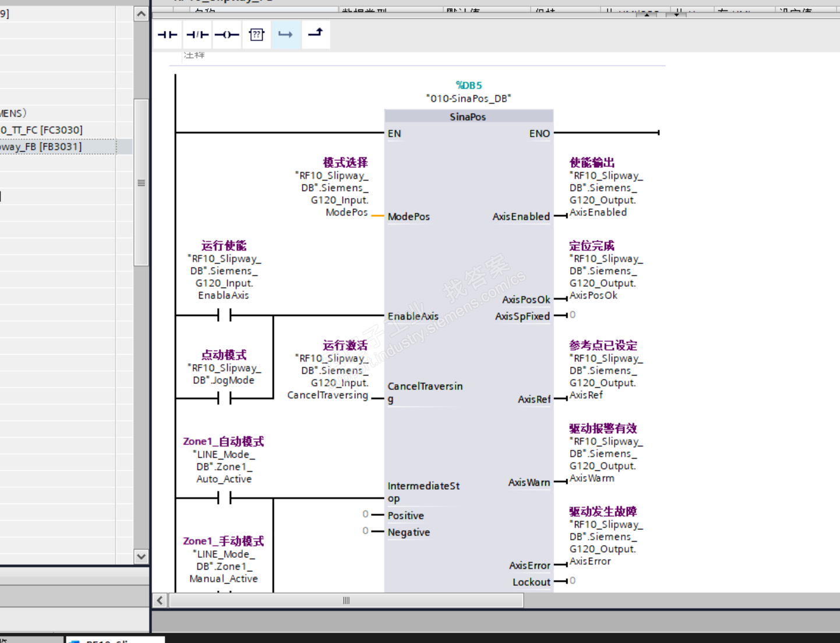Insert an output coil instruction

point(227,35)
